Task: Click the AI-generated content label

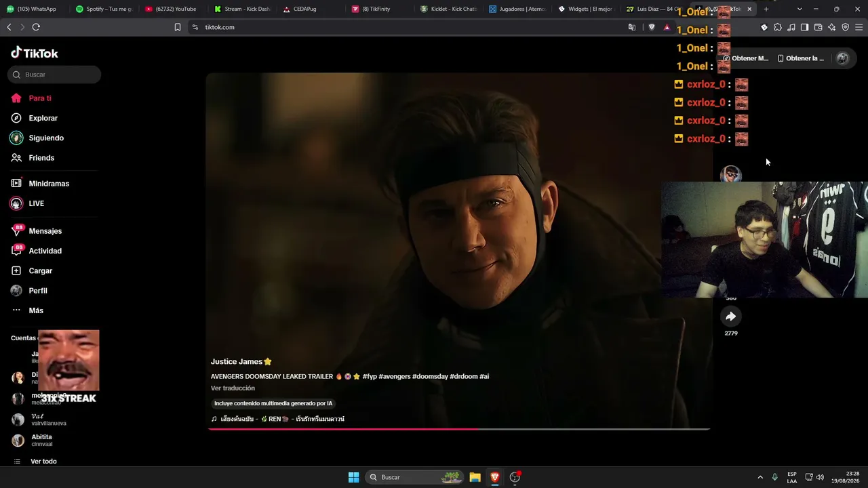Action: [x=273, y=403]
